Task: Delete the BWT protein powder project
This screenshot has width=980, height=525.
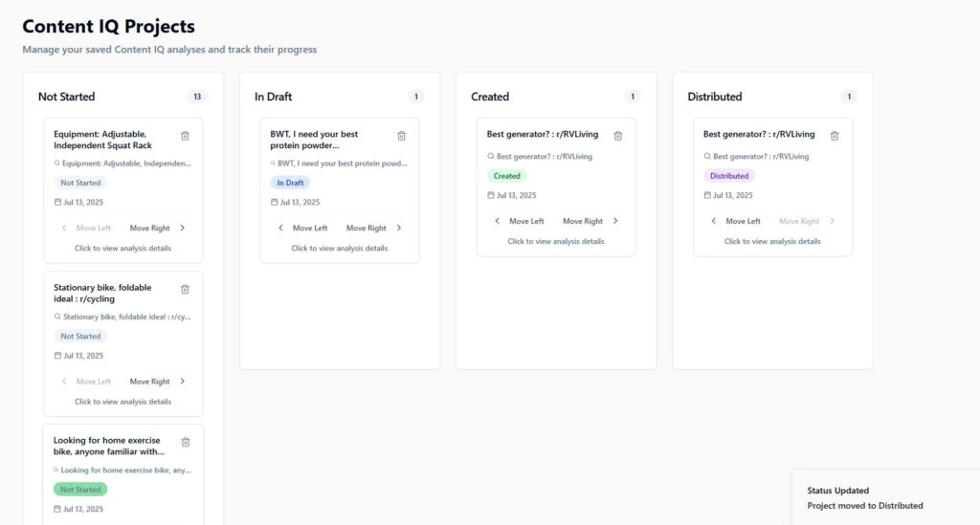Action: (401, 136)
